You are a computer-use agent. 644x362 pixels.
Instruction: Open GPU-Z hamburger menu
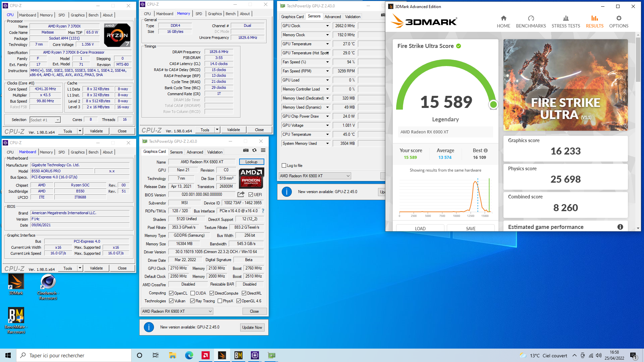[263, 150]
